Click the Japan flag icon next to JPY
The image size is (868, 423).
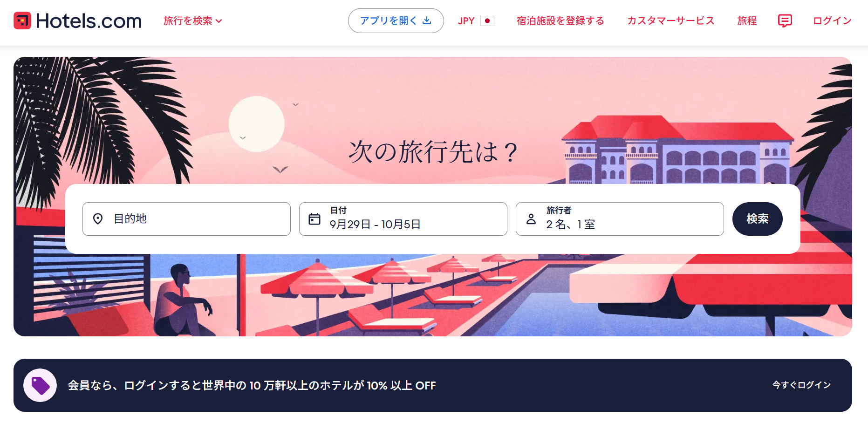[487, 20]
